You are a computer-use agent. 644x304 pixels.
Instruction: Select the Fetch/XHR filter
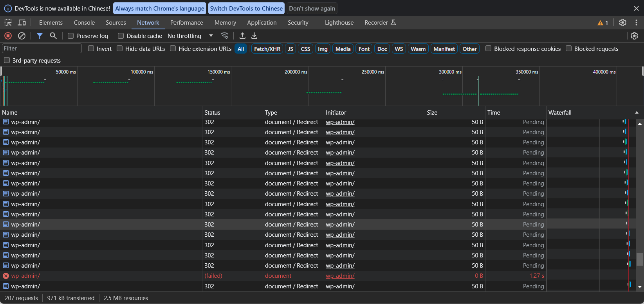coord(267,49)
